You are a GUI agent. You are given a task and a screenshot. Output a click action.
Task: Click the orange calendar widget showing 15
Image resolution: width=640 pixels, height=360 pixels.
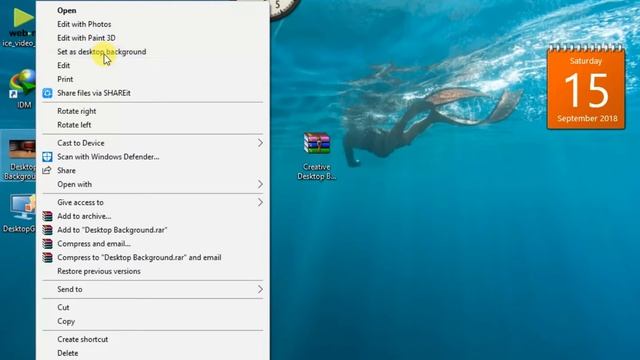(x=586, y=87)
